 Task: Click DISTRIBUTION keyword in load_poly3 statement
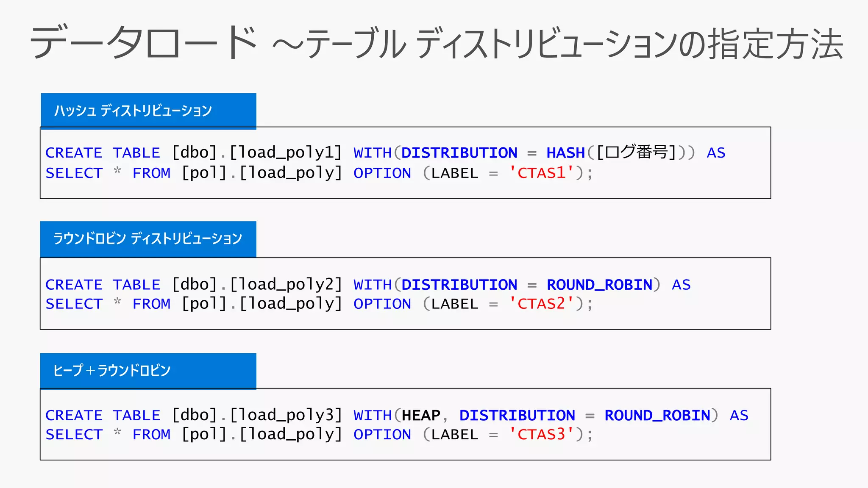point(517,416)
